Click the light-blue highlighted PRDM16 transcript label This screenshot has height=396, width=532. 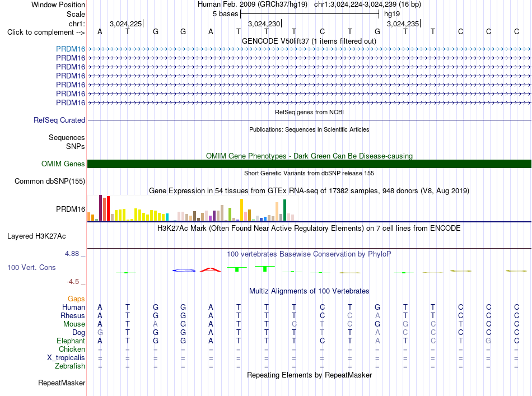coord(71,49)
